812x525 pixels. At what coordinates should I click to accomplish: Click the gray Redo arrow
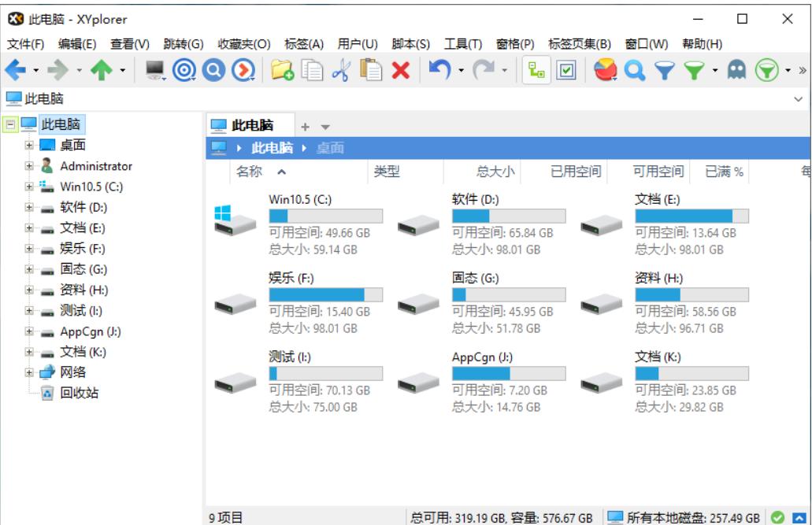tap(483, 68)
